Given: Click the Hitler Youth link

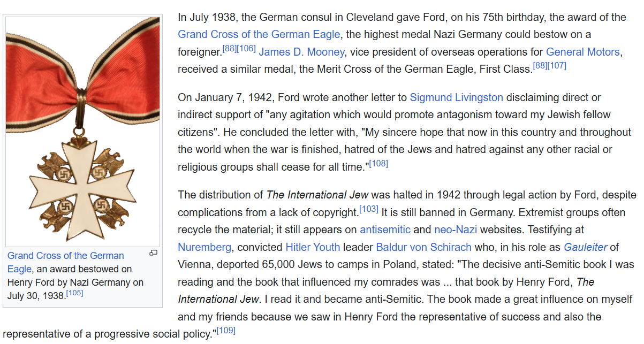Looking at the screenshot, I should coord(313,247).
